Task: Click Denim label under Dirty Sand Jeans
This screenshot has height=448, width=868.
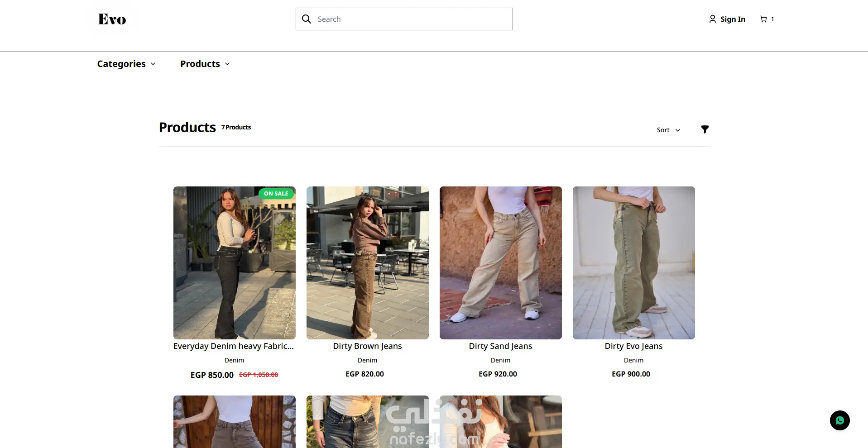Action: (501, 360)
